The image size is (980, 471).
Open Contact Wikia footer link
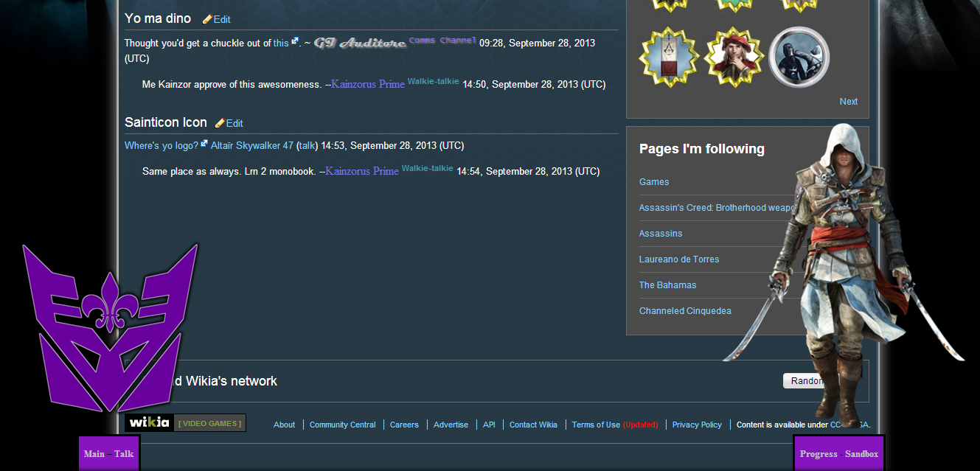533,425
